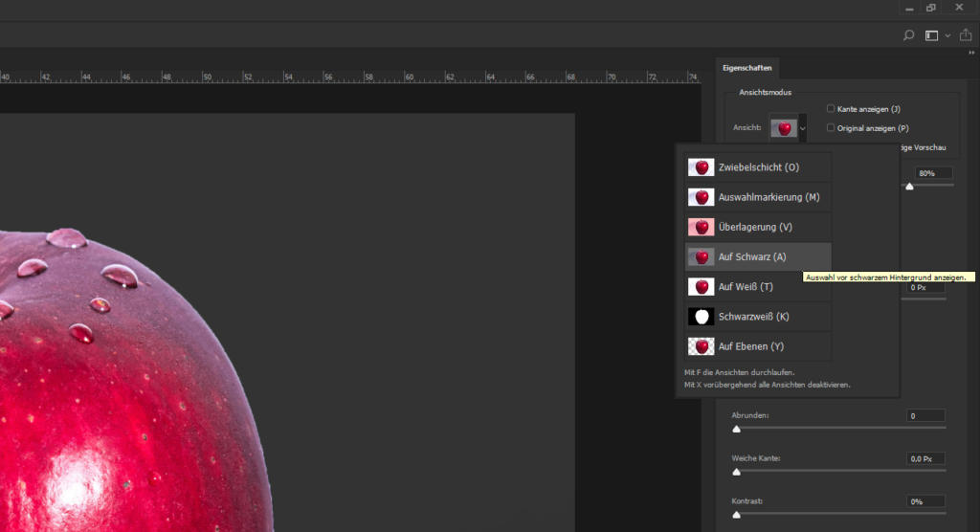Viewport: 980px width, 532px height.
Task: Enable the Kante anzeigen (J) checkbox
Action: 831,109
